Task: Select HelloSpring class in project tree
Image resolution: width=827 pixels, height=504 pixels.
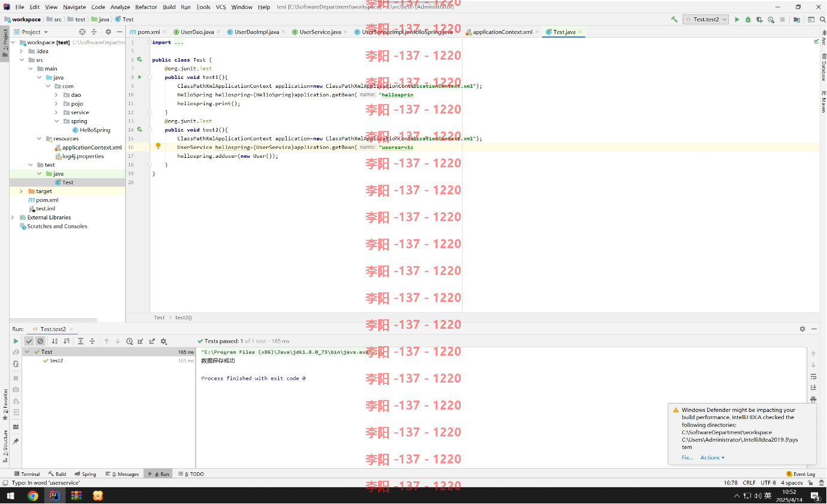Action: 95,130
